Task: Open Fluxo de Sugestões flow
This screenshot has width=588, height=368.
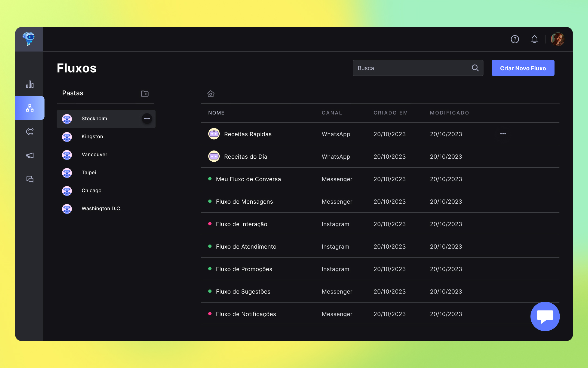Action: [243, 292]
